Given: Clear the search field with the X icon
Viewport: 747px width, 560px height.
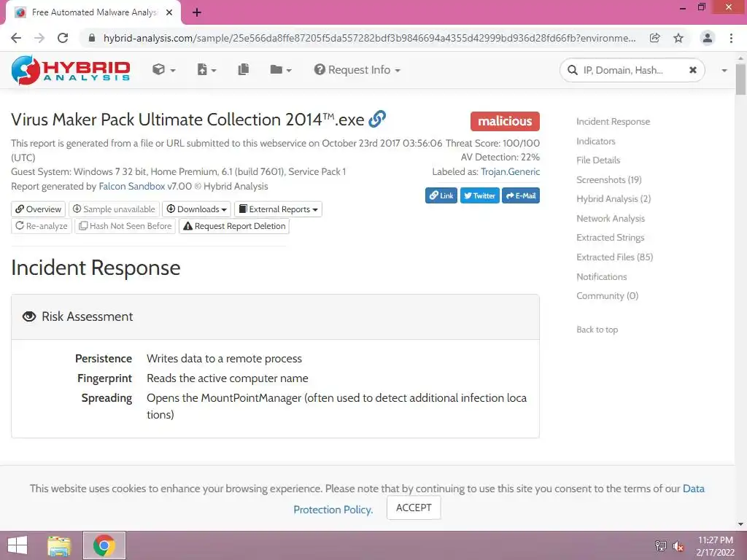Looking at the screenshot, I should (x=693, y=70).
